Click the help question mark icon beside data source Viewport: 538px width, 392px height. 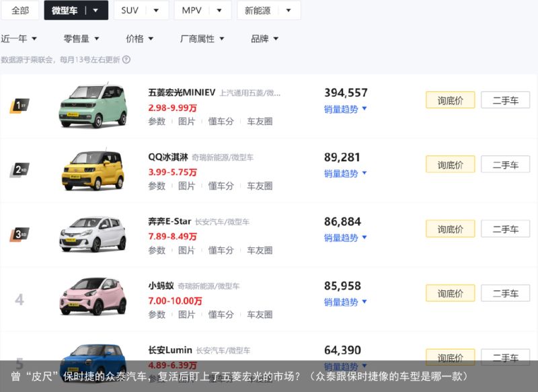(126, 60)
